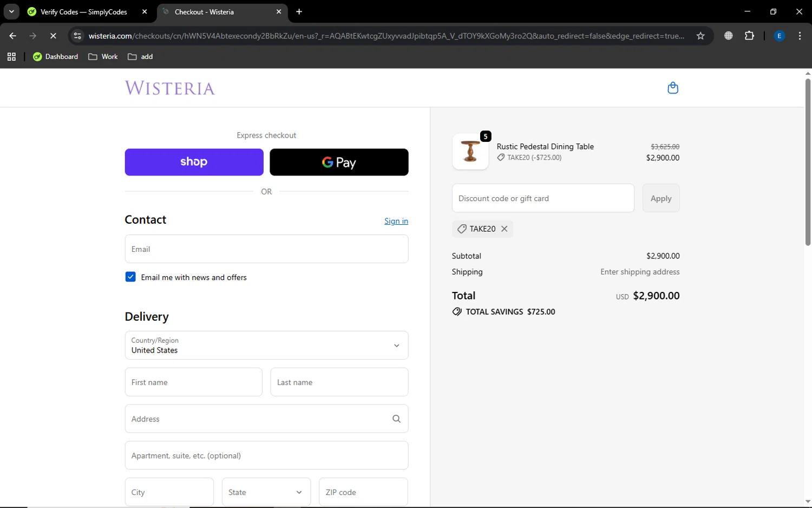Expand the Country/Region dropdown
The image size is (812, 508).
(266, 345)
